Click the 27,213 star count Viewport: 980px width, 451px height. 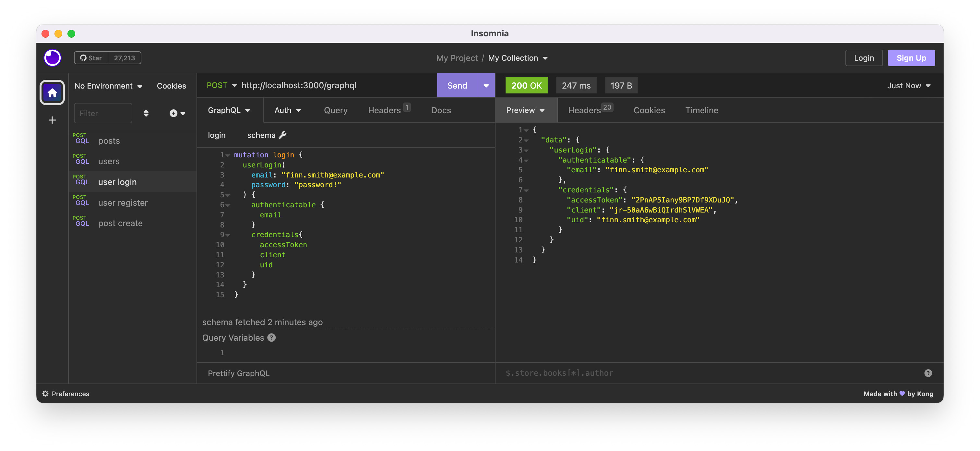(125, 58)
